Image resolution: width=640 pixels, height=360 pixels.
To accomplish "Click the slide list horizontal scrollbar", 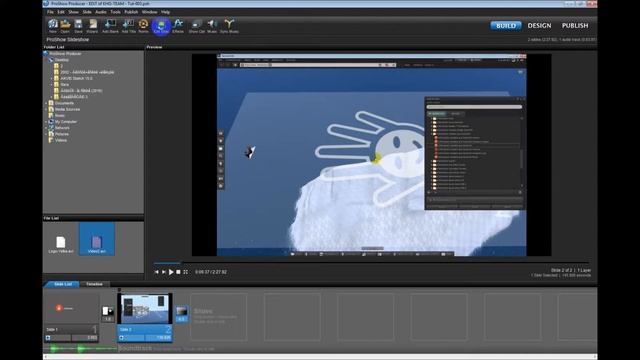I will [320, 356].
